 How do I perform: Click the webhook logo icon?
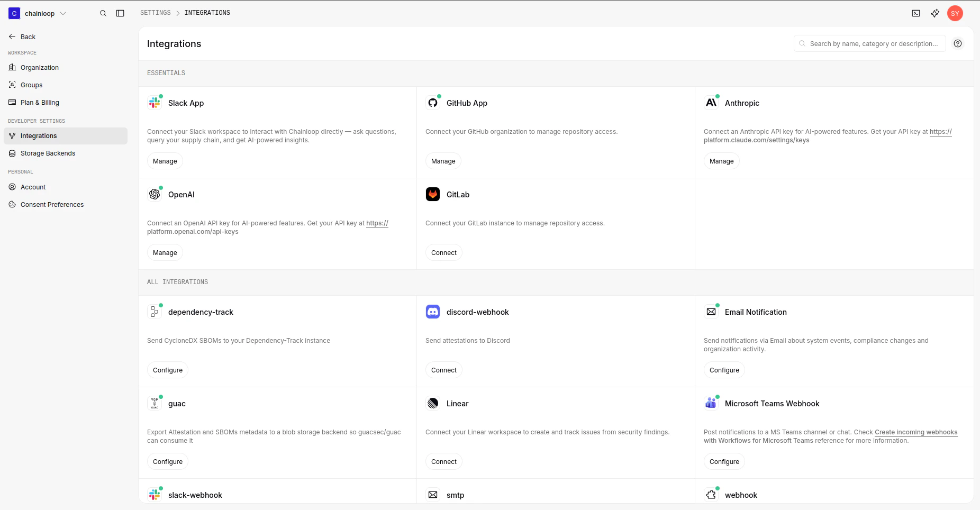[x=711, y=495]
